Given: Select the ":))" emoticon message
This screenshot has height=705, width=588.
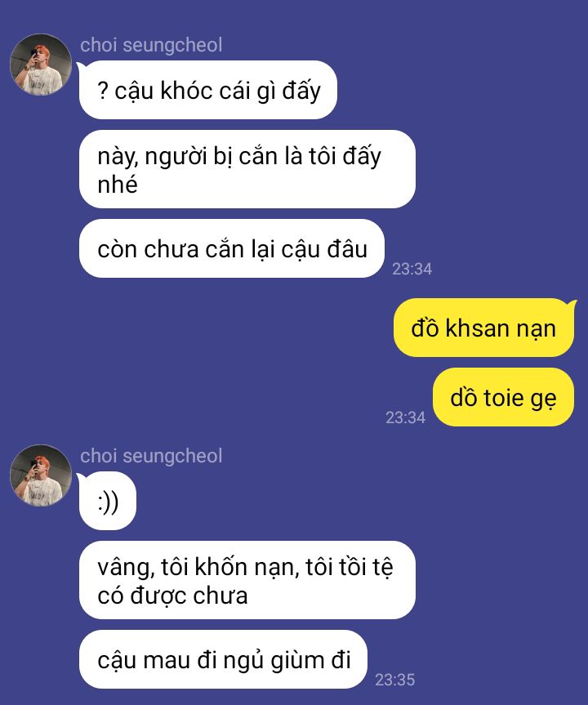Looking at the screenshot, I should pyautogui.click(x=108, y=501).
